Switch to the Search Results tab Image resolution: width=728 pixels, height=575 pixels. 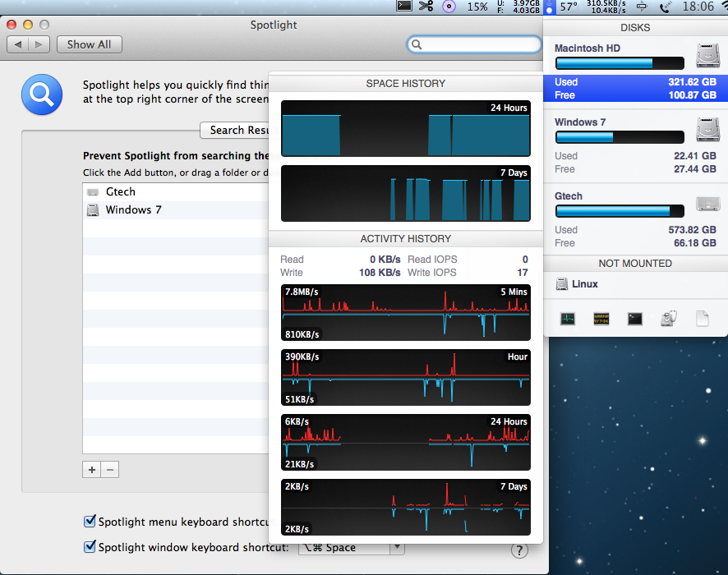click(236, 130)
